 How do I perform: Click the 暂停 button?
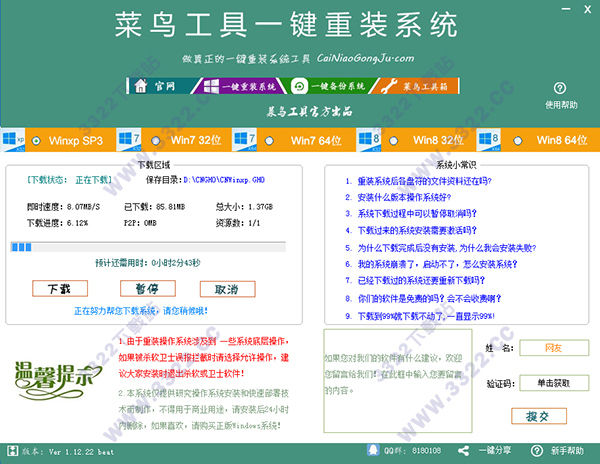tap(148, 288)
